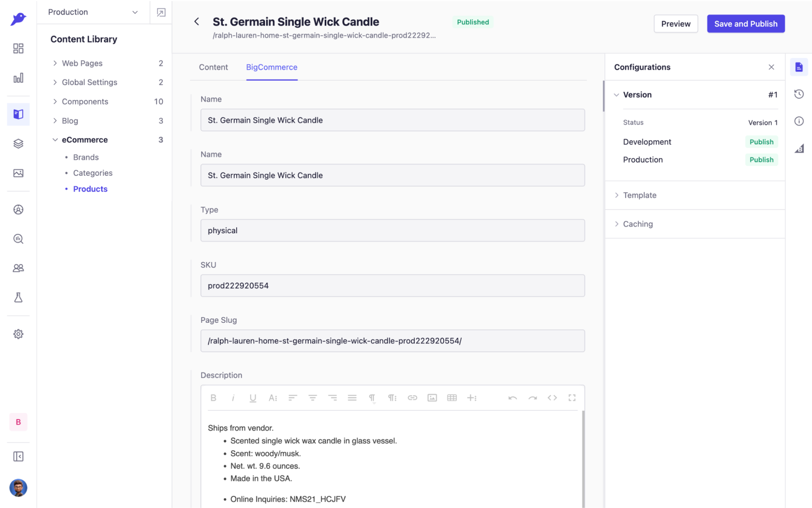Select Products under eCommerce
The width and height of the screenshot is (812, 508).
click(90, 189)
